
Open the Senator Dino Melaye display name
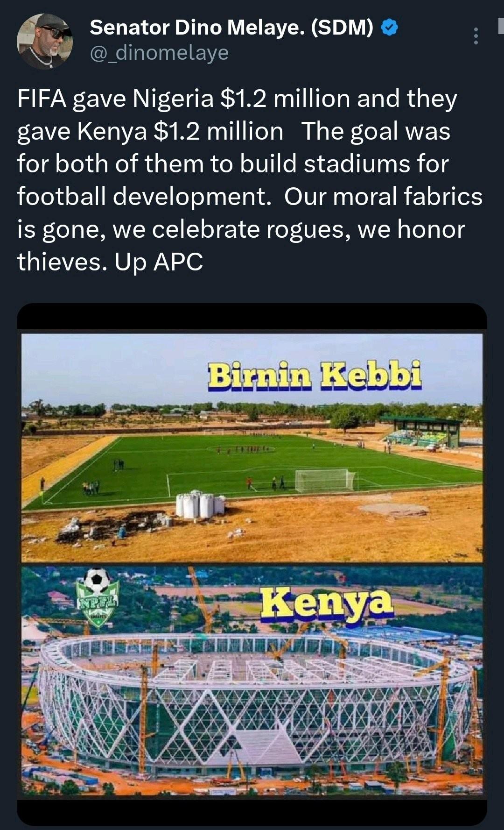[x=231, y=28]
